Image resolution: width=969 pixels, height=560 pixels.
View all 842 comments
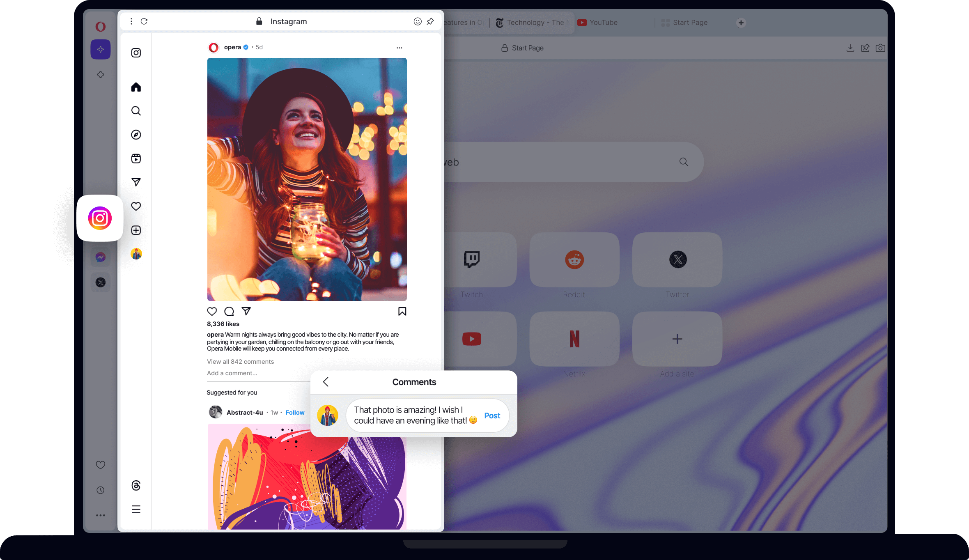pos(240,361)
